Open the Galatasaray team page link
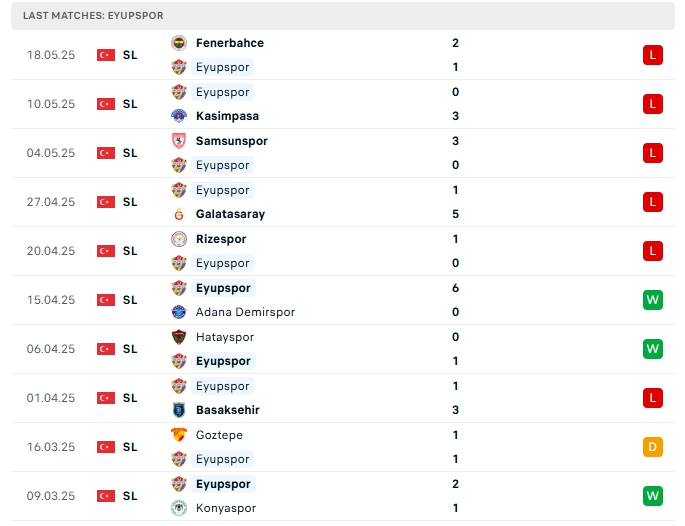This screenshot has height=526, width=685. tap(230, 214)
